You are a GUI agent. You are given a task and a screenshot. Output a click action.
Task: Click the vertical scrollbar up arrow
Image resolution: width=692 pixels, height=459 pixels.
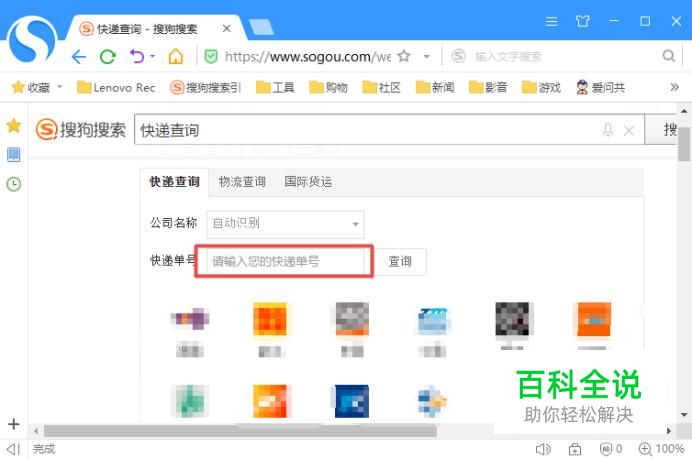[x=684, y=110]
